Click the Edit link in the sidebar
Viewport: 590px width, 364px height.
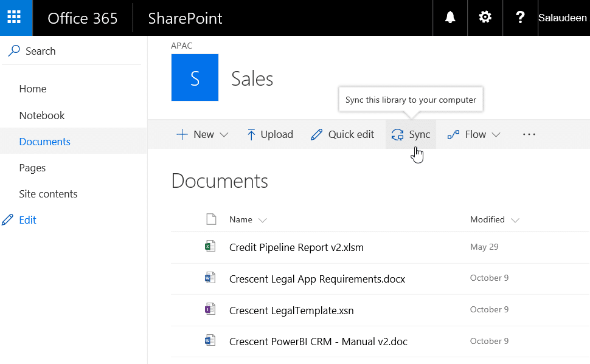pyautogui.click(x=27, y=219)
